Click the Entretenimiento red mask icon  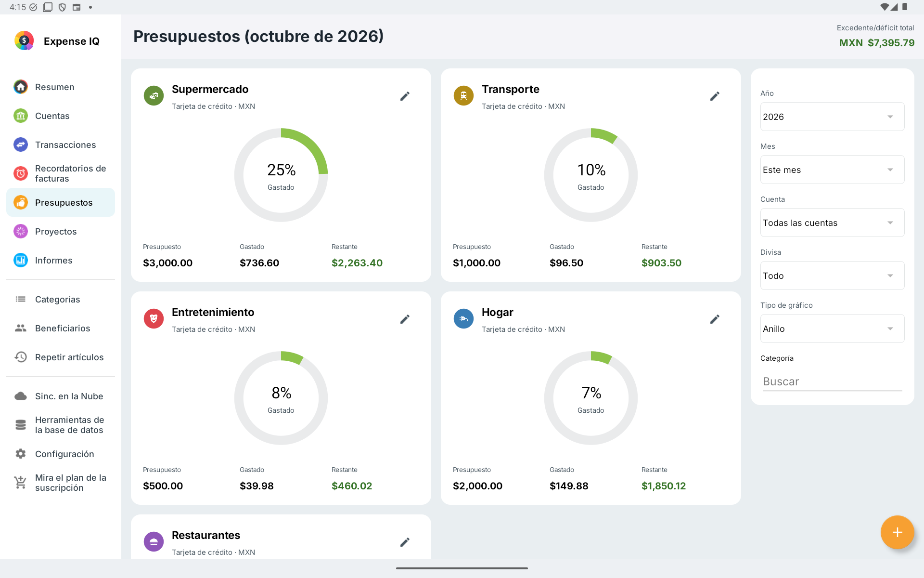(x=154, y=319)
